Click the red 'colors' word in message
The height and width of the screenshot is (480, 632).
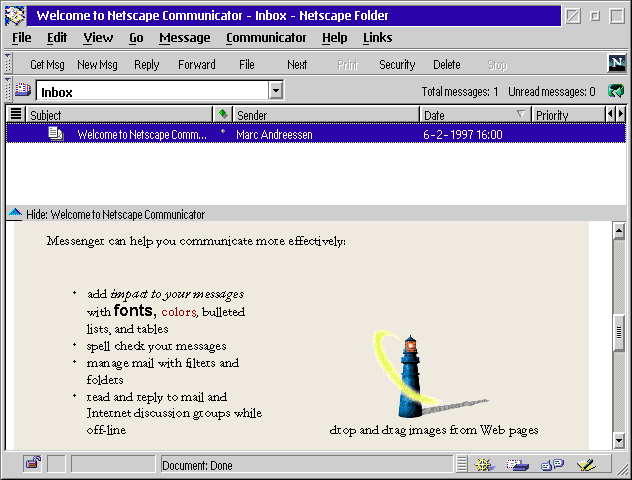tap(179, 312)
